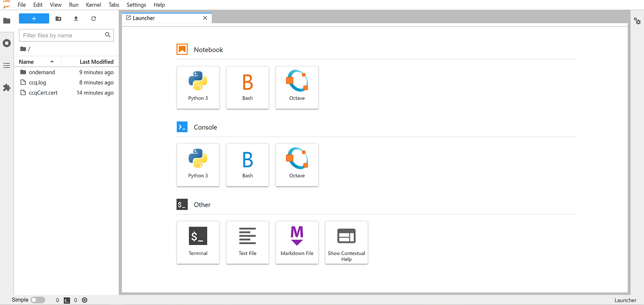Open the Run menu
The image size is (644, 305).
(74, 5)
